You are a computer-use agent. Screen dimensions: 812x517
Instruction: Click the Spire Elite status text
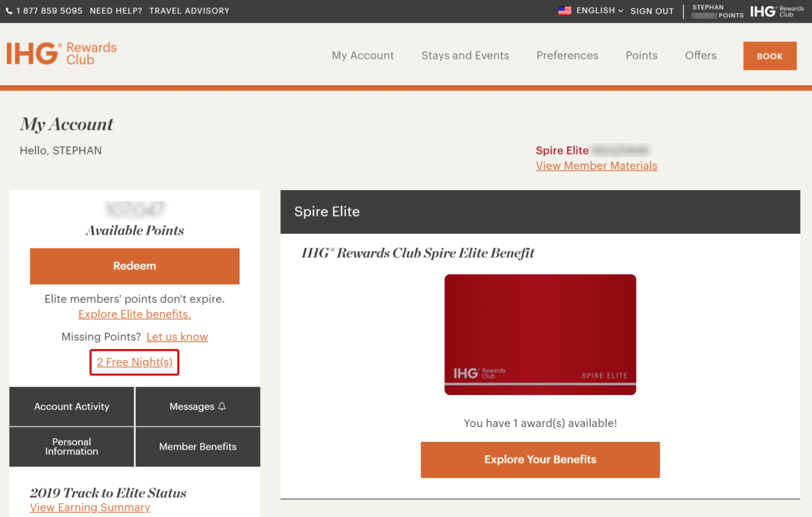[x=562, y=151]
